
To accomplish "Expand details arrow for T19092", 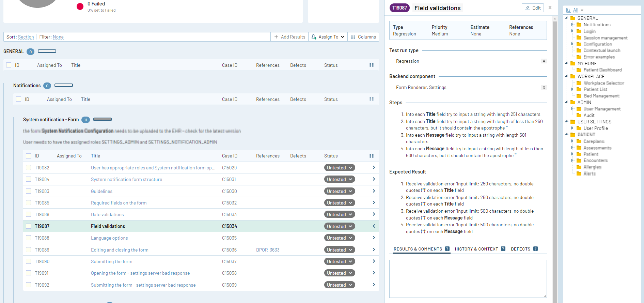I will coord(374,285).
